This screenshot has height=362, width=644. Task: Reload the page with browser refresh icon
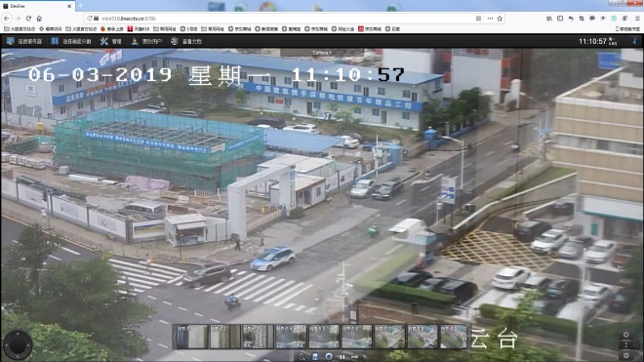pyautogui.click(x=28, y=19)
